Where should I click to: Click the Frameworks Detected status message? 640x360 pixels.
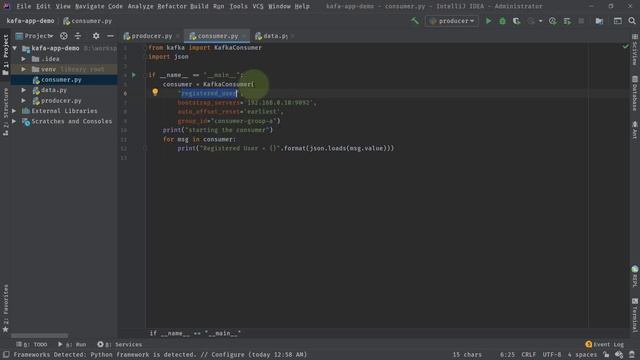coord(160,355)
